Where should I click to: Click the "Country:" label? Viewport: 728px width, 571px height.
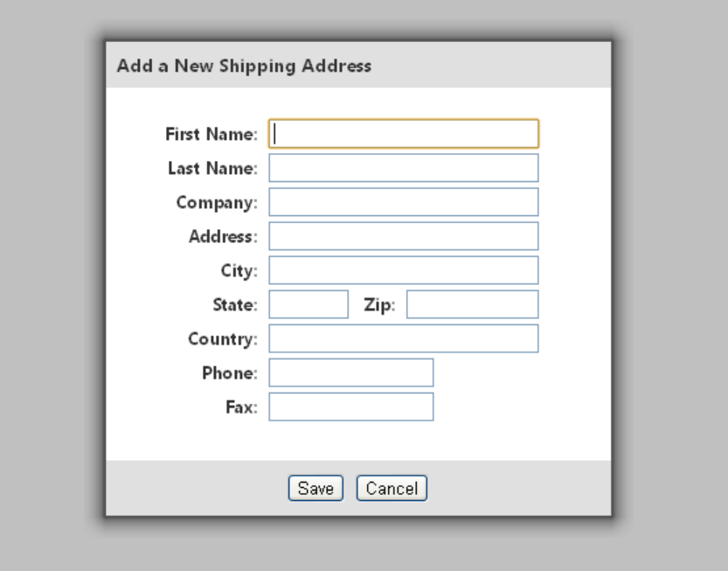click(223, 338)
